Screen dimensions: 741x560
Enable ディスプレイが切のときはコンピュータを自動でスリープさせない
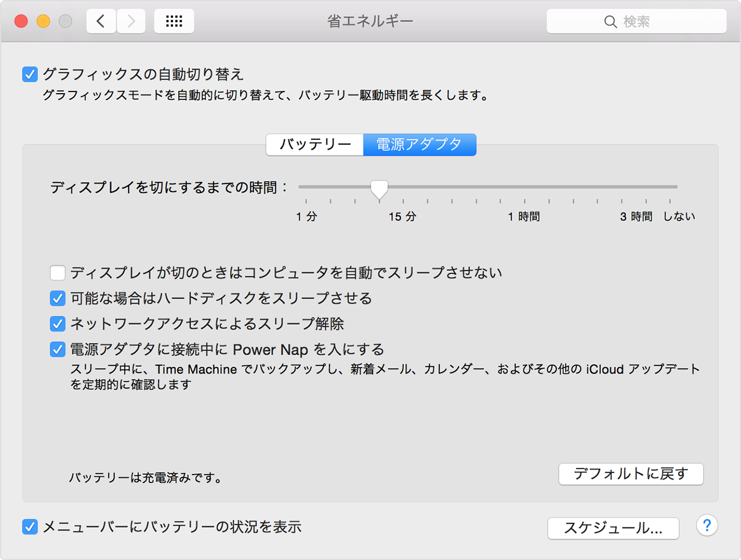click(57, 272)
